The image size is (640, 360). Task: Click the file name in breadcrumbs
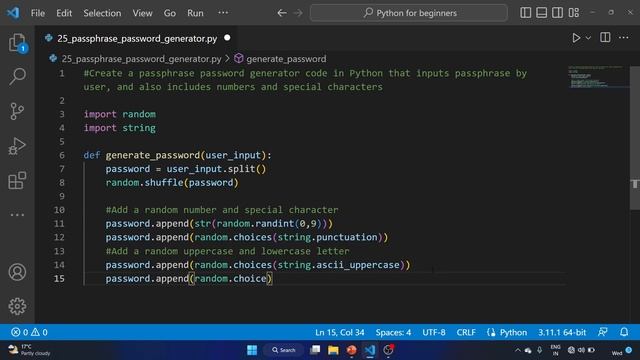click(141, 59)
